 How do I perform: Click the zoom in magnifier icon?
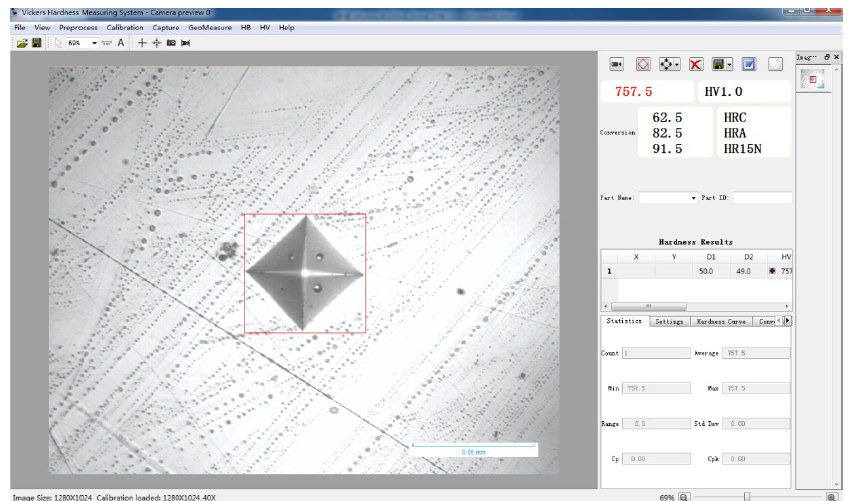(831, 497)
